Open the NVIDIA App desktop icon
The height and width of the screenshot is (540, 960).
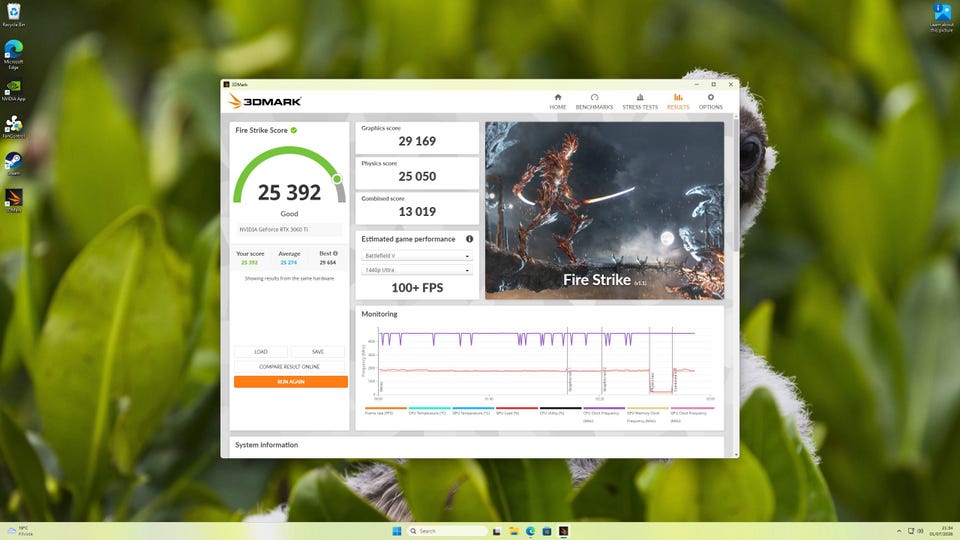click(x=13, y=91)
